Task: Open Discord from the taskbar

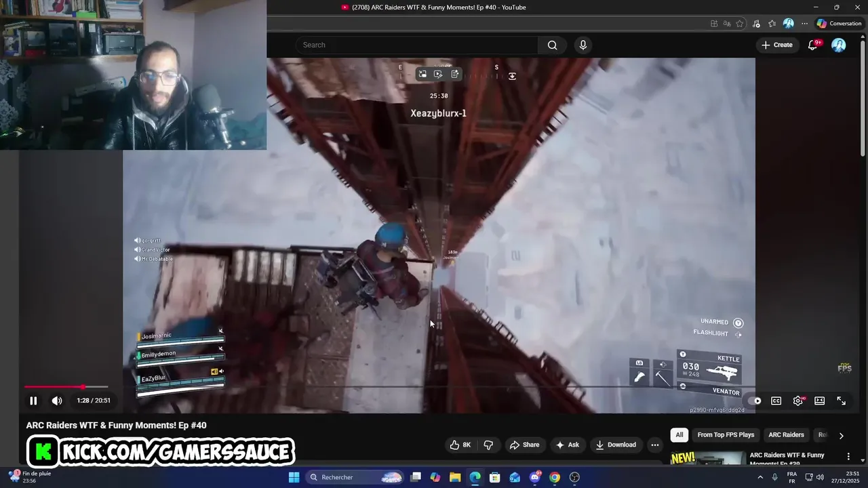Action: click(x=535, y=477)
